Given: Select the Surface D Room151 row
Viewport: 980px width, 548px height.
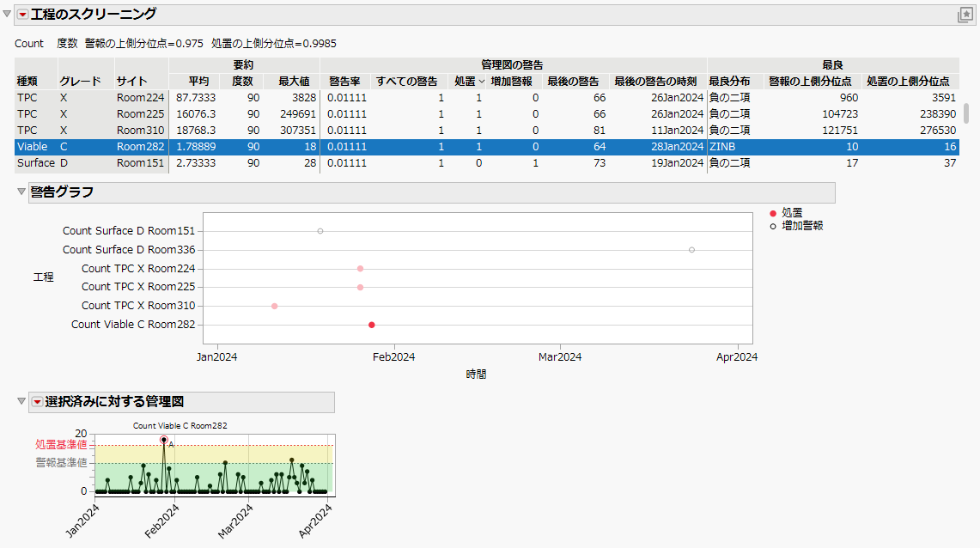Looking at the screenshot, I should pyautogui.click(x=487, y=162).
